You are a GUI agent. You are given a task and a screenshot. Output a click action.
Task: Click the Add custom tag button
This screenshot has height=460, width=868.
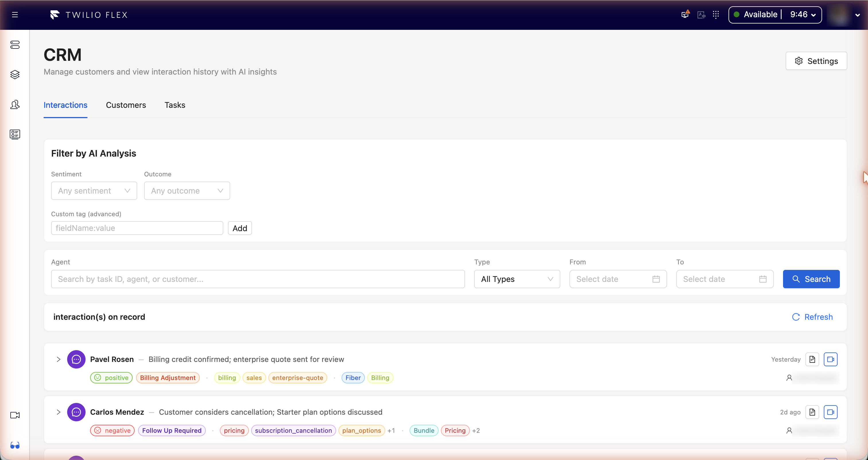(240, 228)
